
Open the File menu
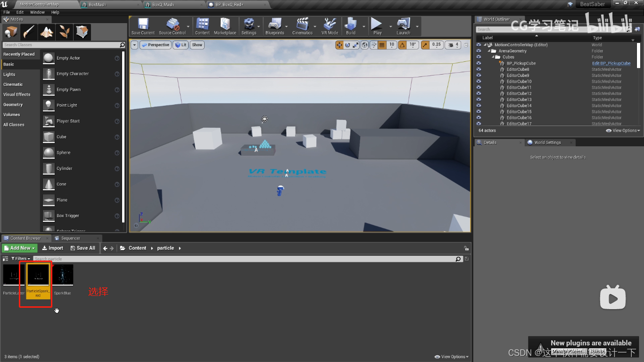7,12
